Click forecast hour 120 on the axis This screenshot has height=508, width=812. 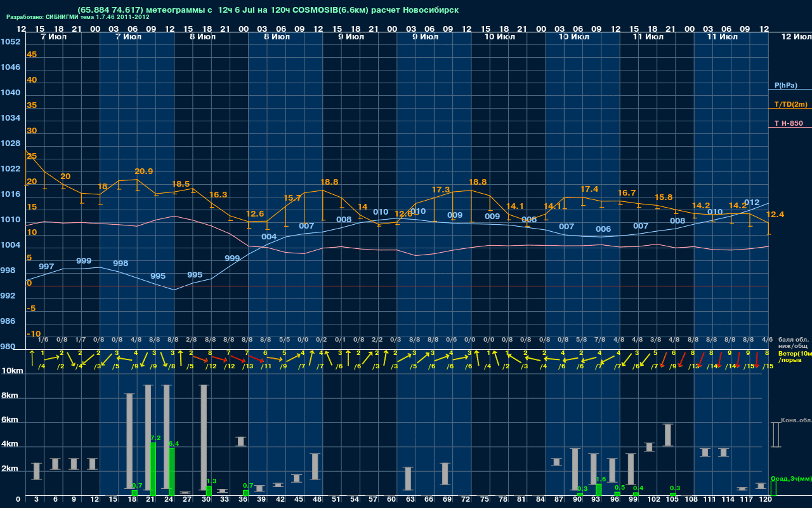tap(766, 500)
